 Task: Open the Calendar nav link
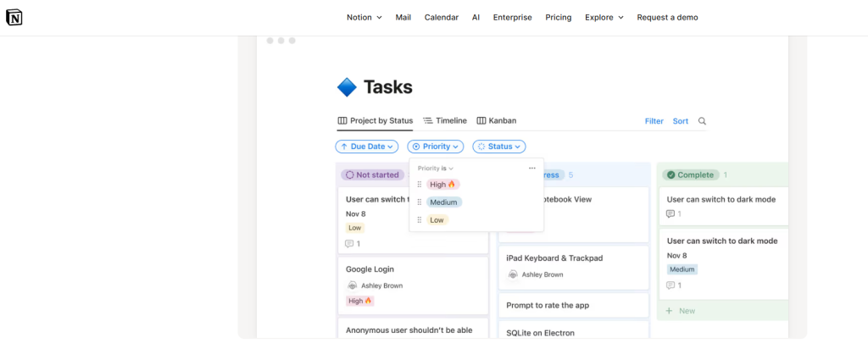(x=441, y=18)
